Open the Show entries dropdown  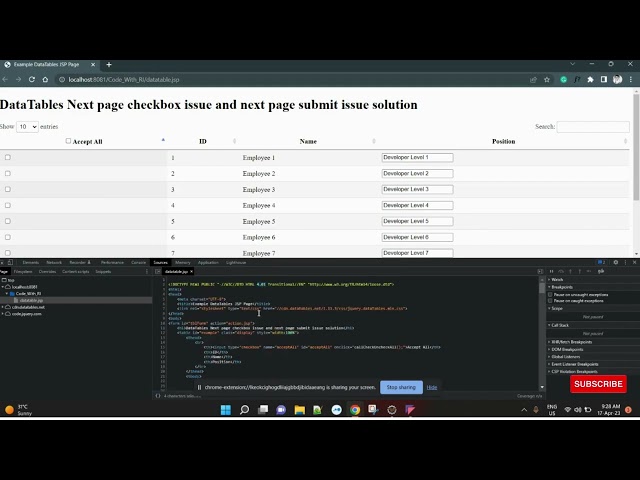27,127
